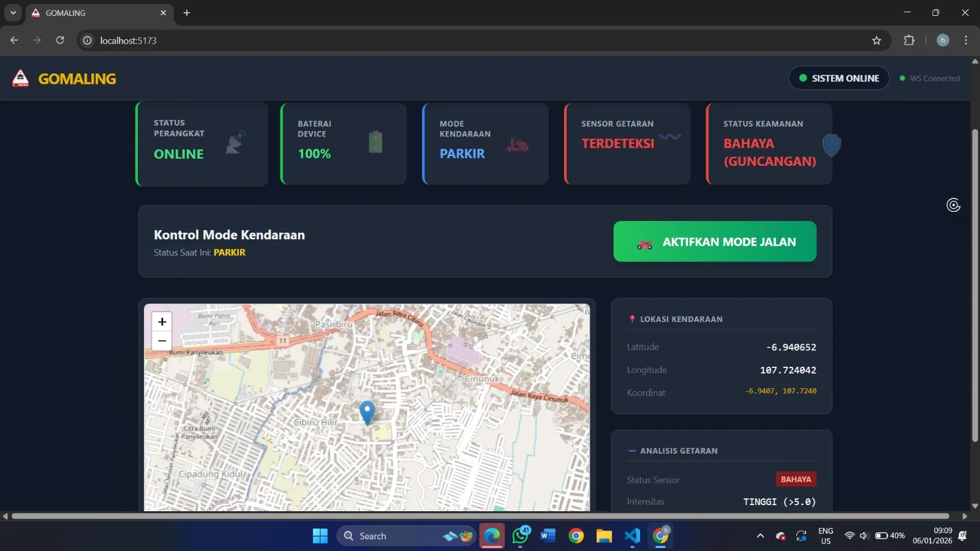Click the GOMALING warning triangle logo
980x551 pixels.
coord(20,78)
